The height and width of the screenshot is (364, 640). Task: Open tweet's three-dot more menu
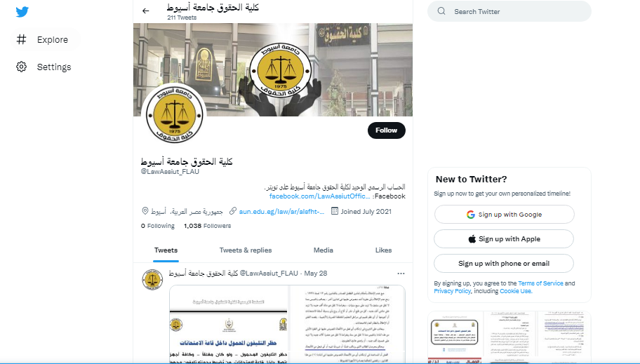coord(401,274)
